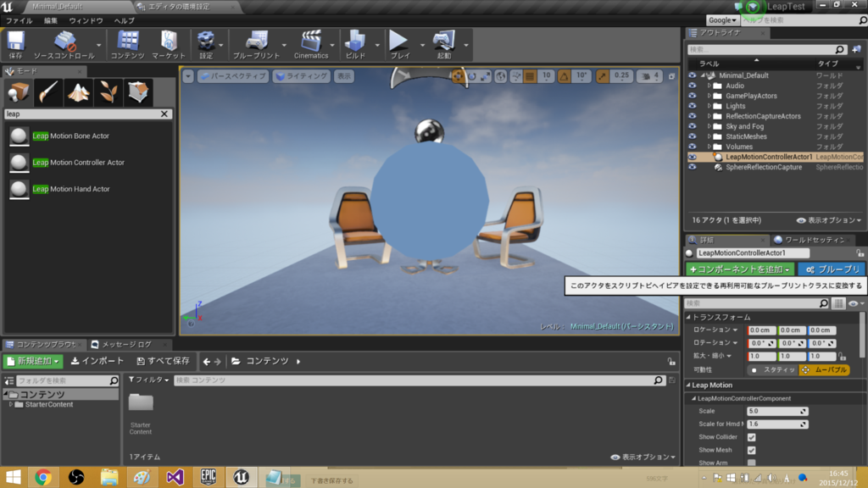868x488 pixels.
Task: Open the Content (コンテンツ) browser icon
Action: tap(127, 44)
